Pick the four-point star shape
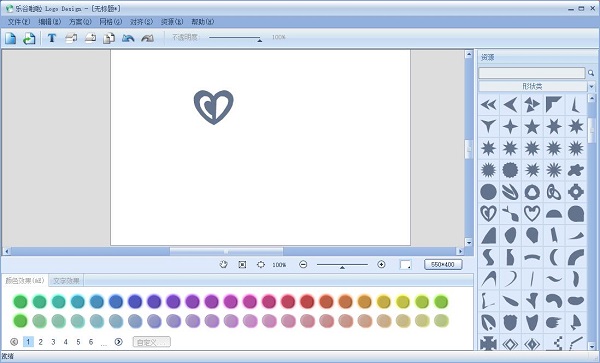 (510, 126)
